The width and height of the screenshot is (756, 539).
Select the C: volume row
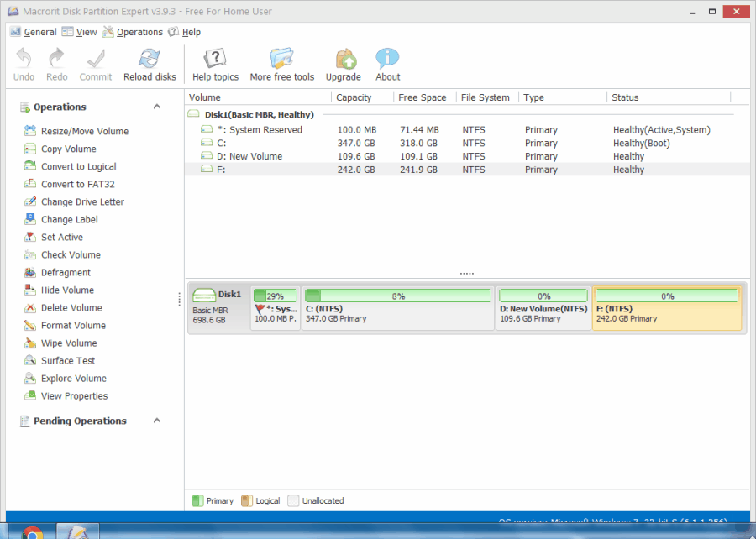click(467, 143)
